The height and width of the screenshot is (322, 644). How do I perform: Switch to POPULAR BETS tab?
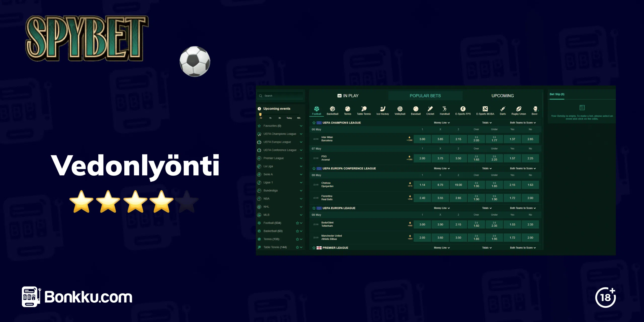coord(425,96)
